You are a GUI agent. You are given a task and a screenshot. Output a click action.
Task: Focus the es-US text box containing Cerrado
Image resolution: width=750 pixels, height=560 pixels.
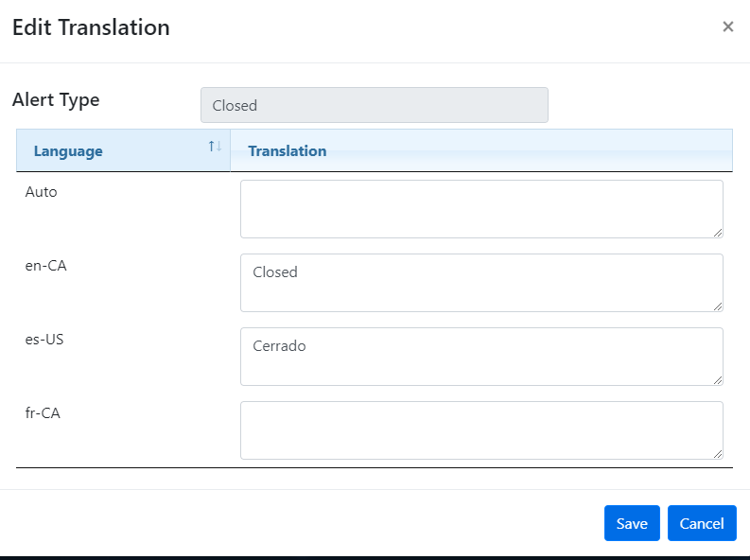(x=480, y=356)
